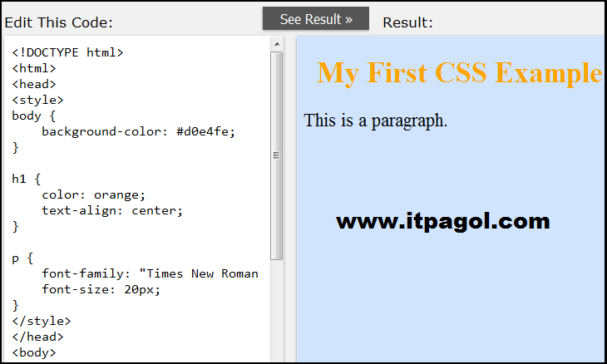The height and width of the screenshot is (364, 607).
Task: Click the p selector line in code
Action: [22, 258]
